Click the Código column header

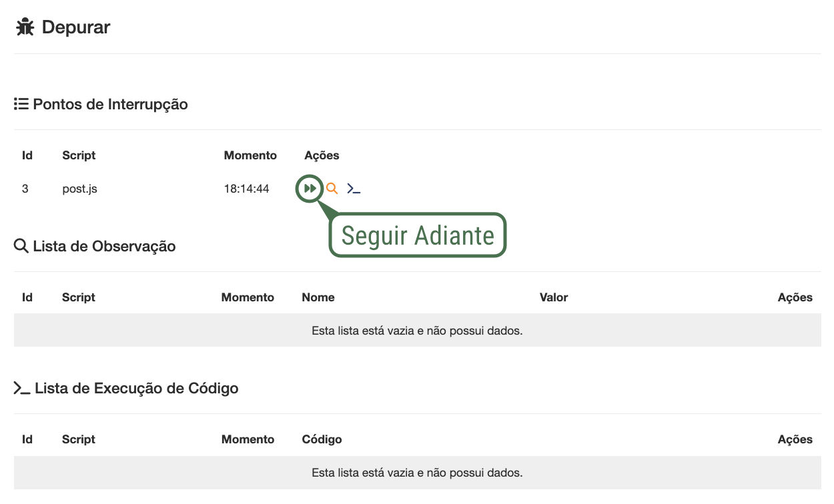pos(322,439)
